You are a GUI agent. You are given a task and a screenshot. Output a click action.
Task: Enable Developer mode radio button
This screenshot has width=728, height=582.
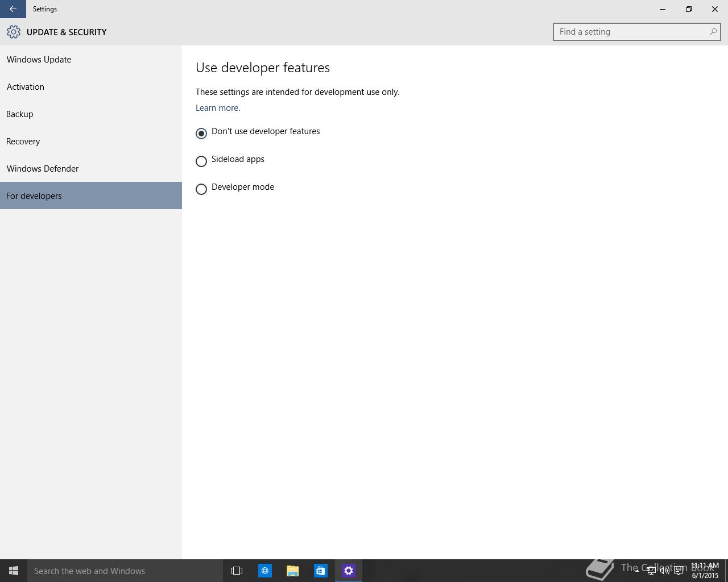point(201,189)
